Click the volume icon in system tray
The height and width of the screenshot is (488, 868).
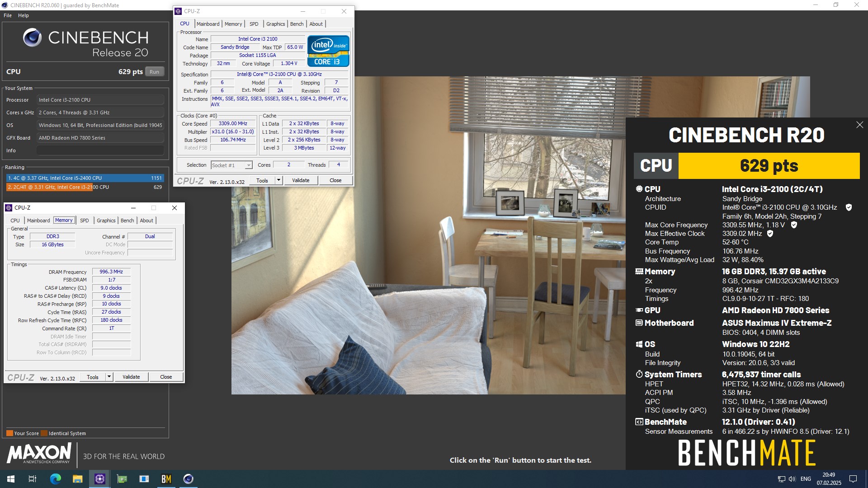point(792,479)
